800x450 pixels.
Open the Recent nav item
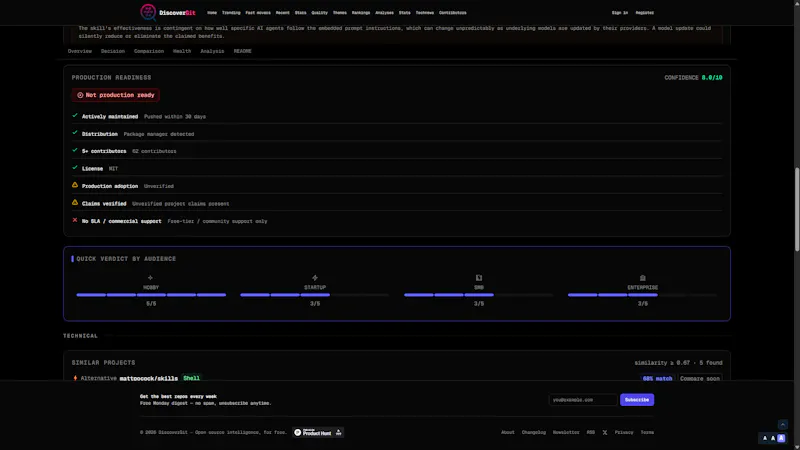[x=283, y=13]
